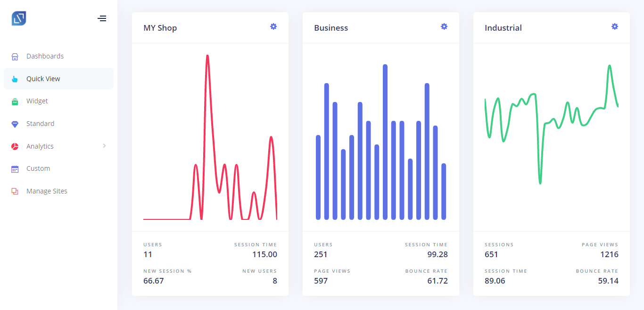Select the Widget menu item
Image resolution: width=644 pixels, height=310 pixels.
[58, 101]
